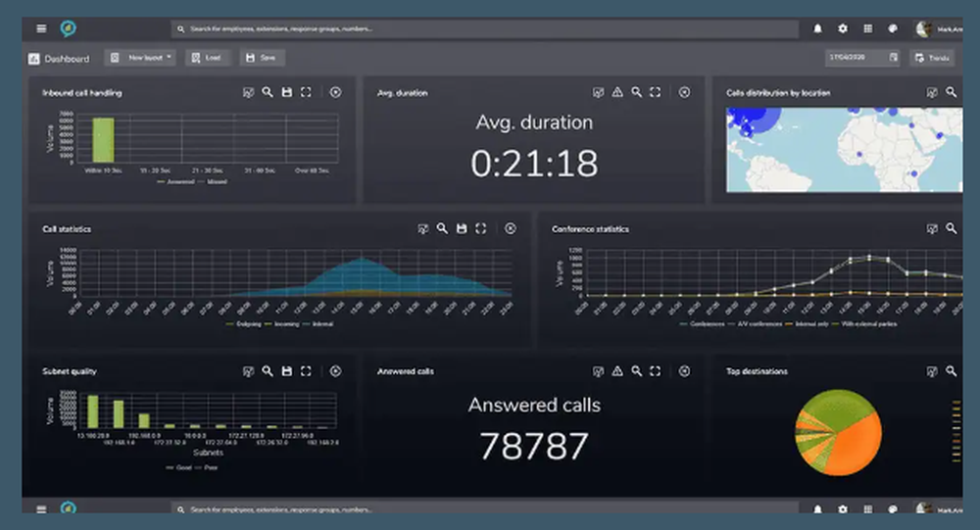Viewport: 980px width, 530px height.
Task: Toggle the With external parties legend series
Action: [x=864, y=323]
